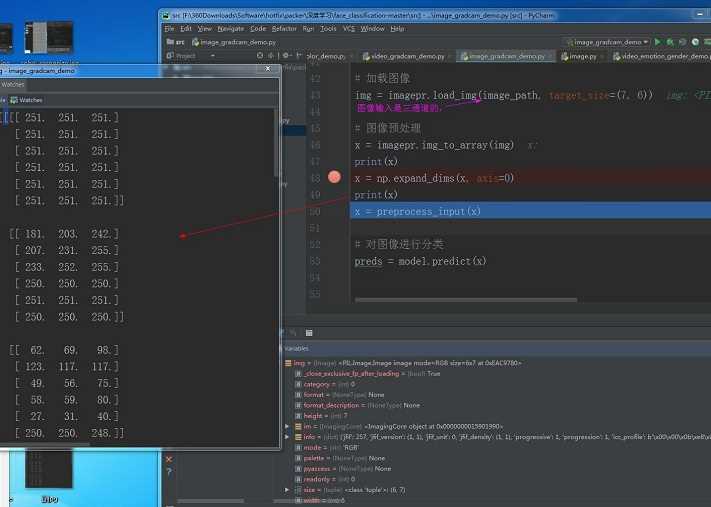Click the Python file icon on the video_gradcam_demo.py tab
Image resolution: width=711 pixels, height=507 pixels.
pos(366,56)
